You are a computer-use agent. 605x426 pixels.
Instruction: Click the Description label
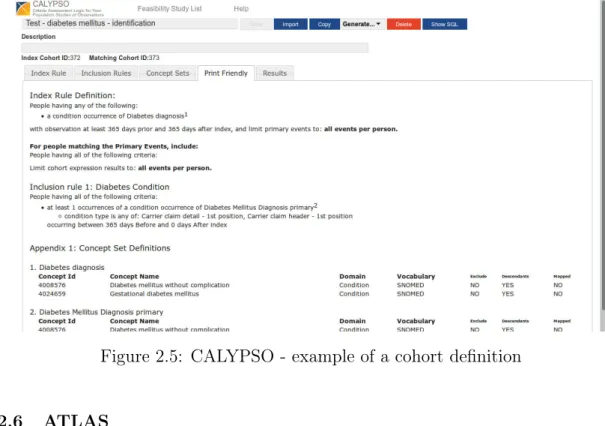(x=38, y=37)
